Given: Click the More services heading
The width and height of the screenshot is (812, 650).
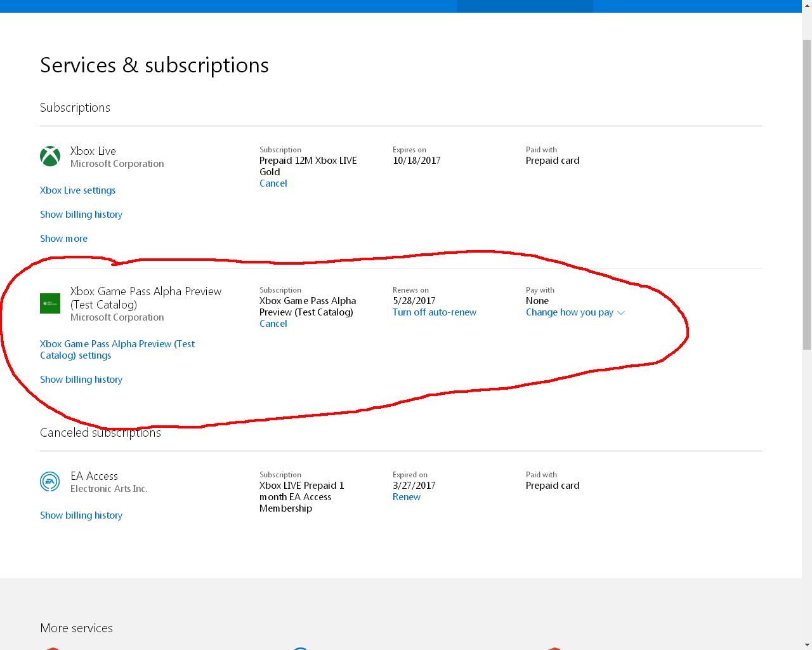Looking at the screenshot, I should [x=76, y=628].
